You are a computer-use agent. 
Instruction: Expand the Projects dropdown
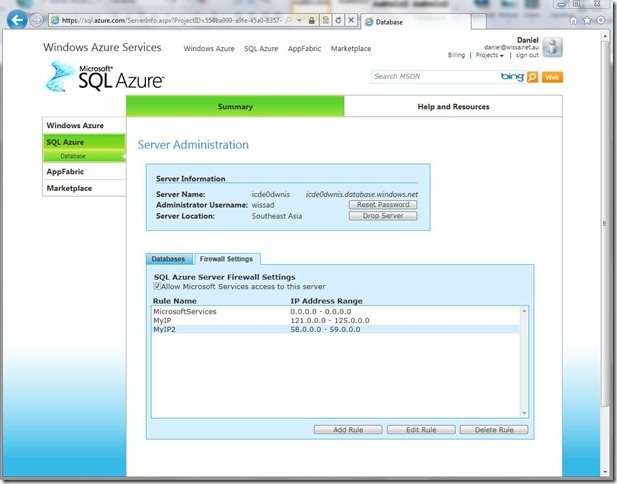(x=490, y=55)
